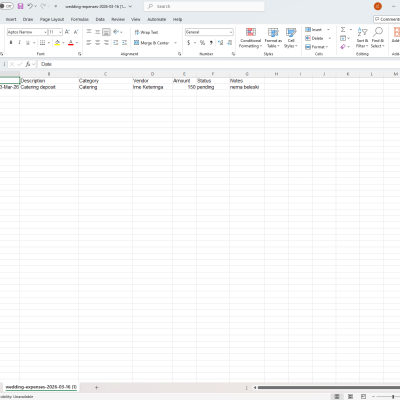Image resolution: width=400 pixels, height=400 pixels.
Task: Click the Sort & Filter icon
Action: [x=362, y=38]
